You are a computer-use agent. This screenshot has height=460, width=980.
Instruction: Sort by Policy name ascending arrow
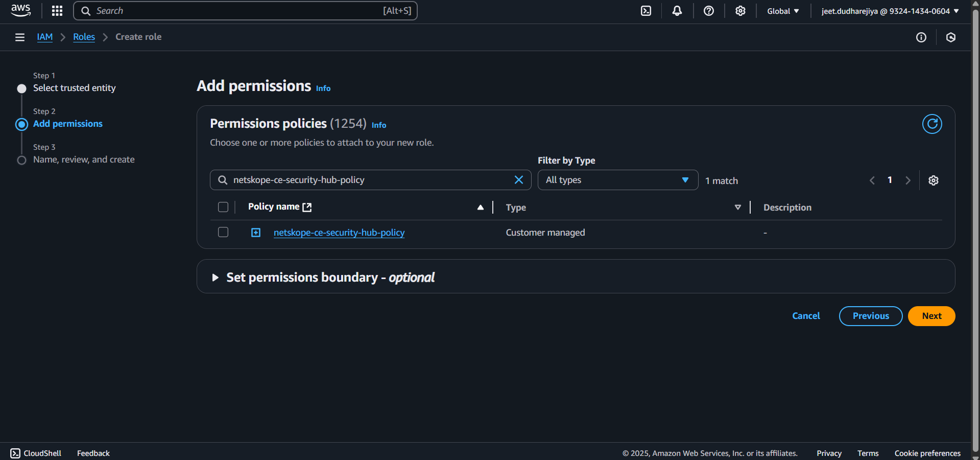tap(481, 207)
